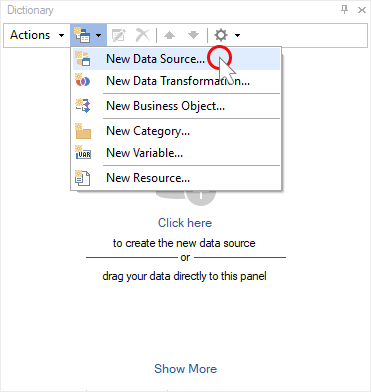Follow the 'Click here' link
371x392 pixels.
pyautogui.click(x=185, y=223)
